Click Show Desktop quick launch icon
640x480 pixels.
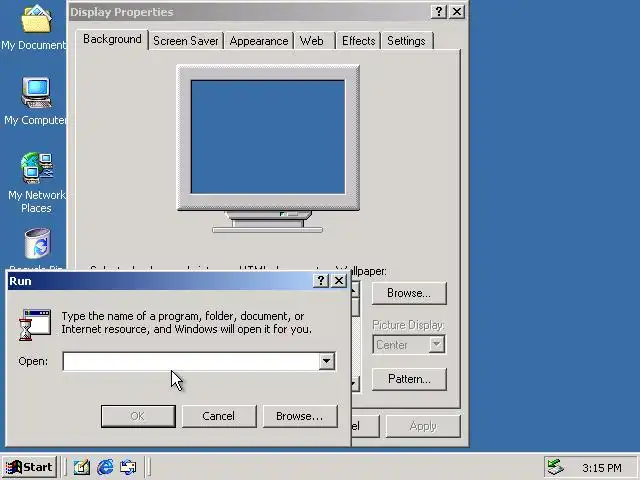[82, 467]
